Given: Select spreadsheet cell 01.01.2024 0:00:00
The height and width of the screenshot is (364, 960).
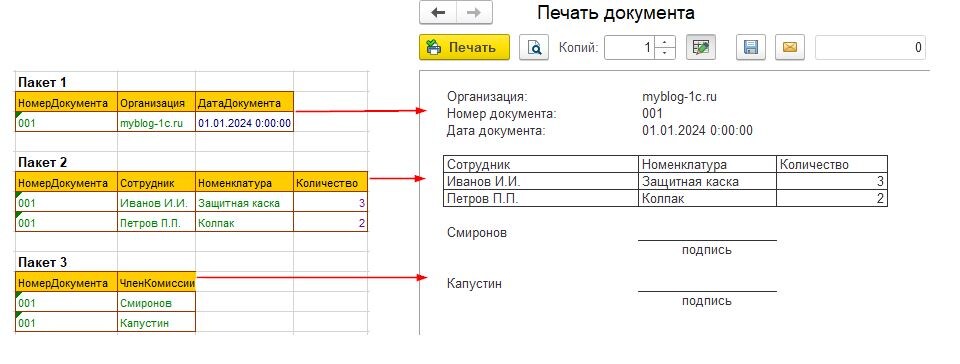Looking at the screenshot, I should point(244,122).
